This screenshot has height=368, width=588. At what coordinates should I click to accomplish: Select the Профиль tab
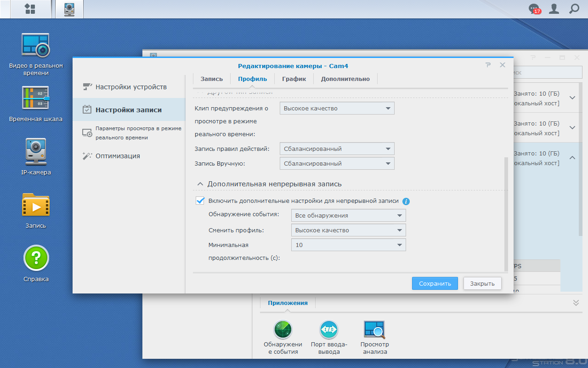(x=252, y=79)
